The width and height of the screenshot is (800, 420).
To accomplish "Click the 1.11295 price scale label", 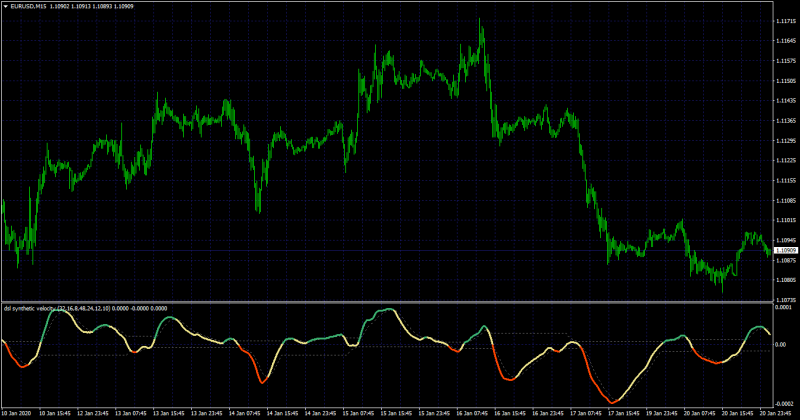I will point(786,141).
